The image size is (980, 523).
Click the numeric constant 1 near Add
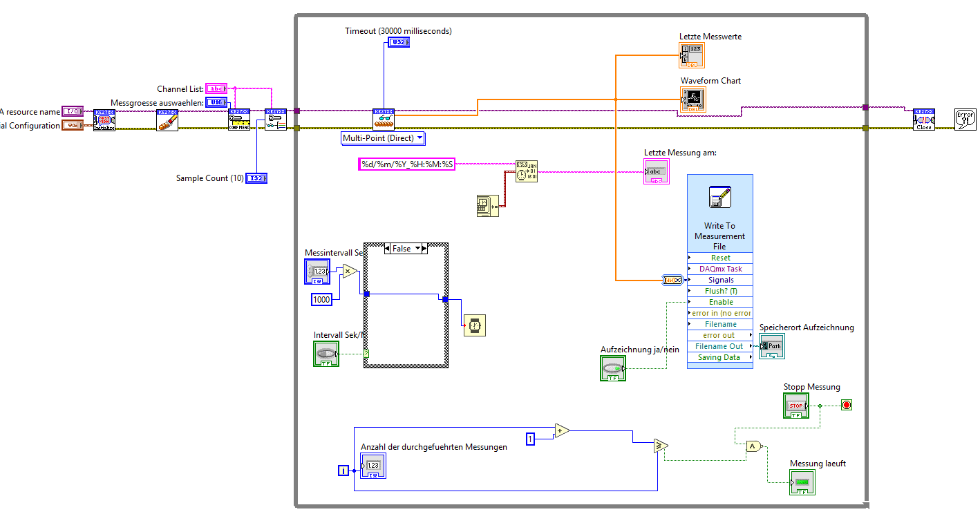(530, 439)
